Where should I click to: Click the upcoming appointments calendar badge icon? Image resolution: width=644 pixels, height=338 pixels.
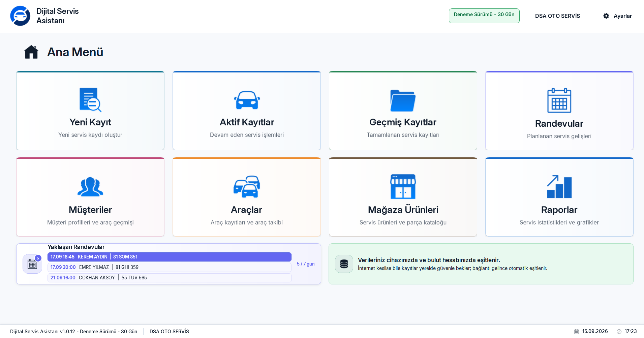[32, 264]
